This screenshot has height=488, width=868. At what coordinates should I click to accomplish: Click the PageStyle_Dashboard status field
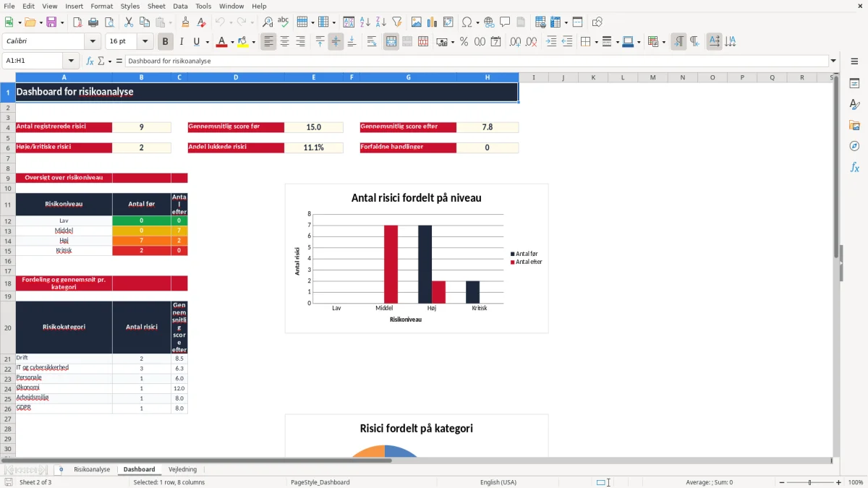point(320,482)
